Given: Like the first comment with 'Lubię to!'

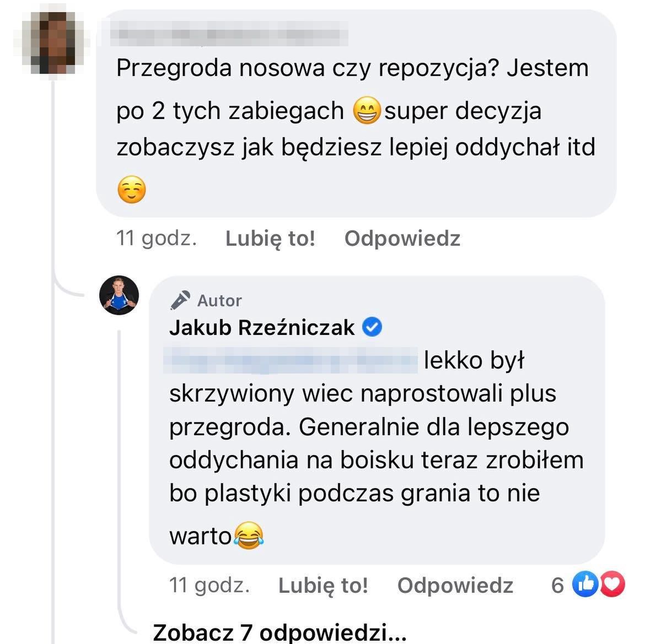Looking at the screenshot, I should pyautogui.click(x=270, y=239).
